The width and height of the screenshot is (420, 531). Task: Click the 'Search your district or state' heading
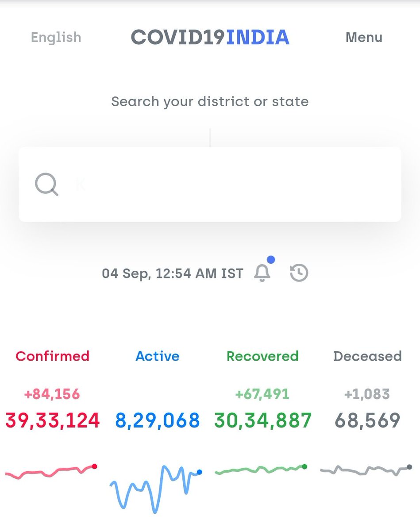coord(210,102)
